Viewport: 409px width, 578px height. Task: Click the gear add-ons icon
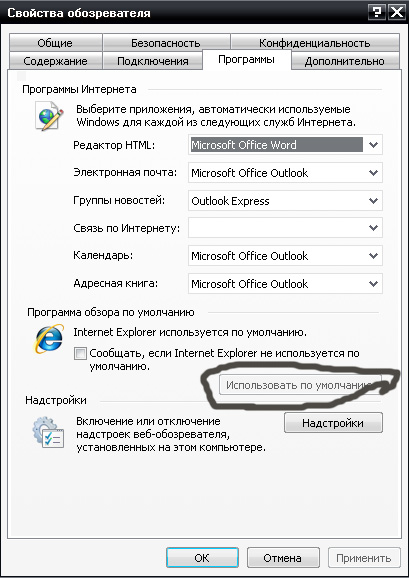(48, 432)
